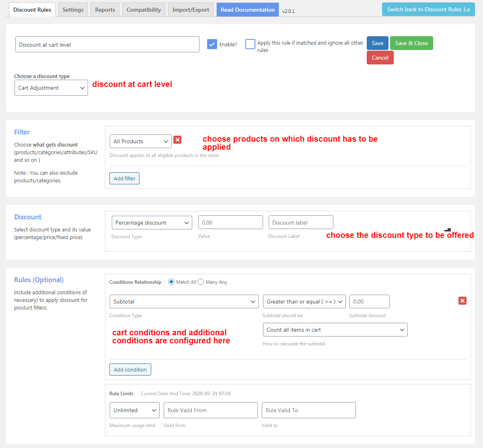Expand Count all items in cart dropdown
Screen dimensions: 483x448
(x=335, y=330)
